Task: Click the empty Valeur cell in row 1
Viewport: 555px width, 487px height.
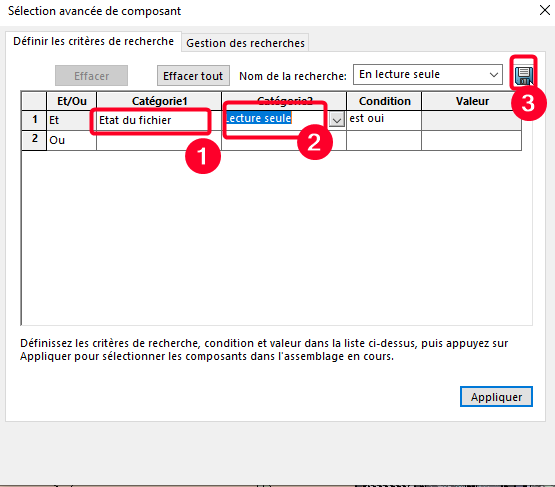Action: 471,120
